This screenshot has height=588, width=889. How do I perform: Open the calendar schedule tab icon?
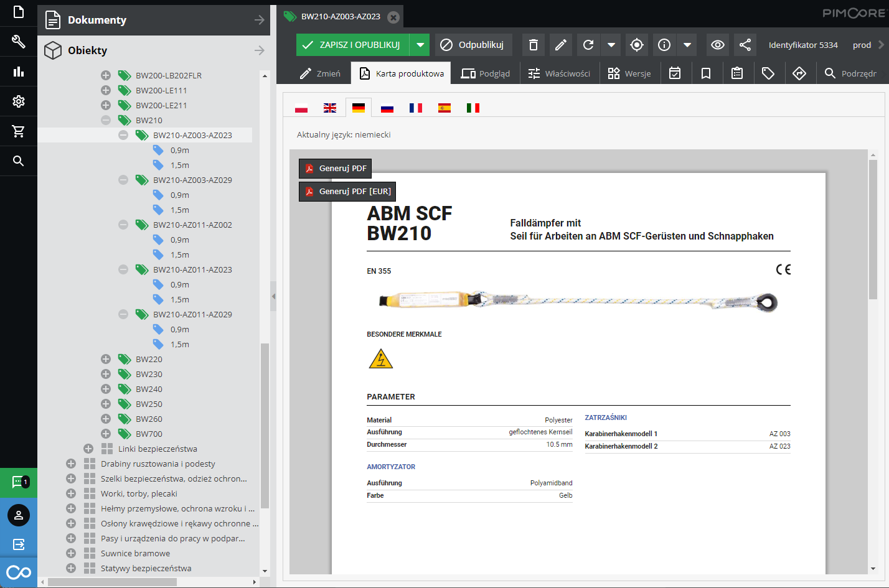coord(675,73)
